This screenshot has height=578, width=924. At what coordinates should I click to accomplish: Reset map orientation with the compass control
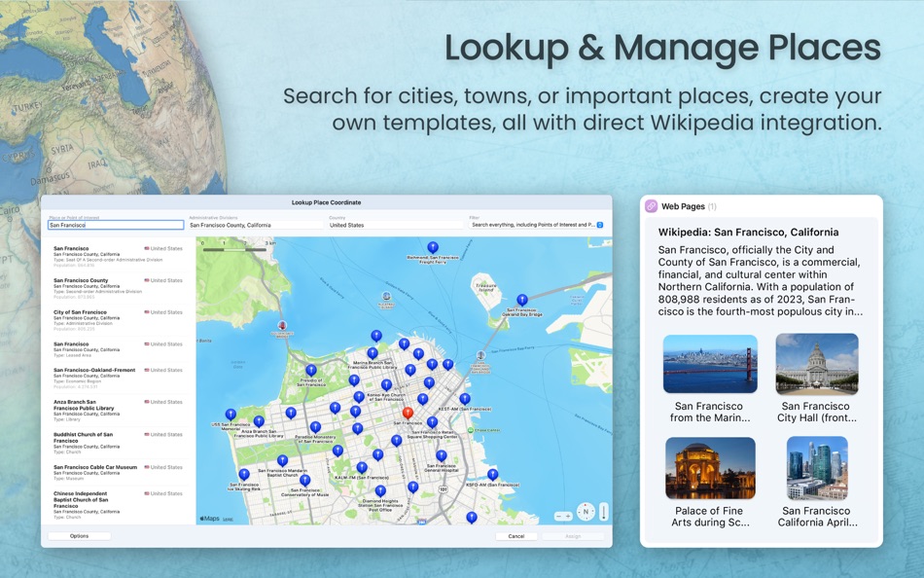pos(585,512)
